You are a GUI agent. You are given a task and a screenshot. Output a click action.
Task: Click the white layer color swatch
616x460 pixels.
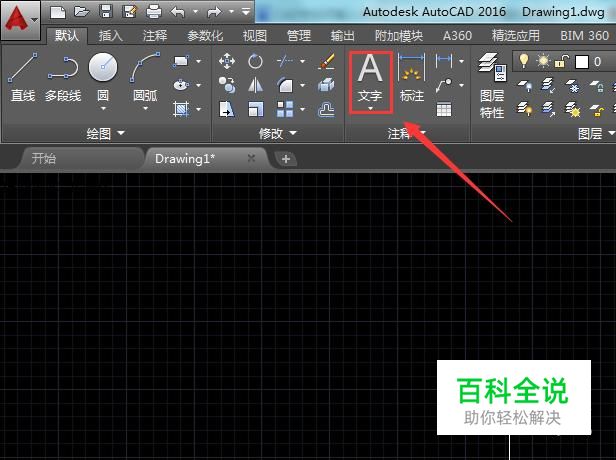click(582, 62)
